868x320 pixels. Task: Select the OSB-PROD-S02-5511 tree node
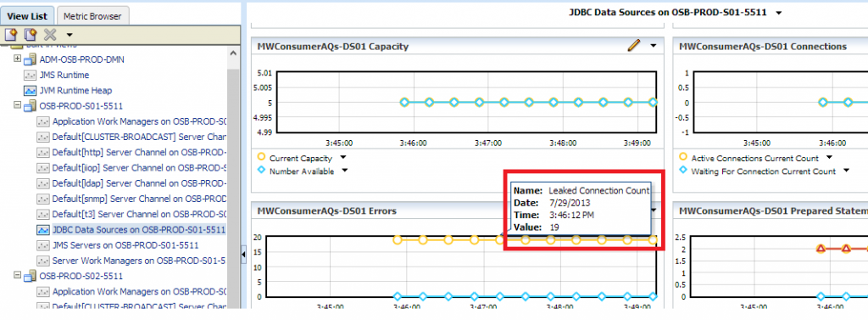[x=81, y=276]
